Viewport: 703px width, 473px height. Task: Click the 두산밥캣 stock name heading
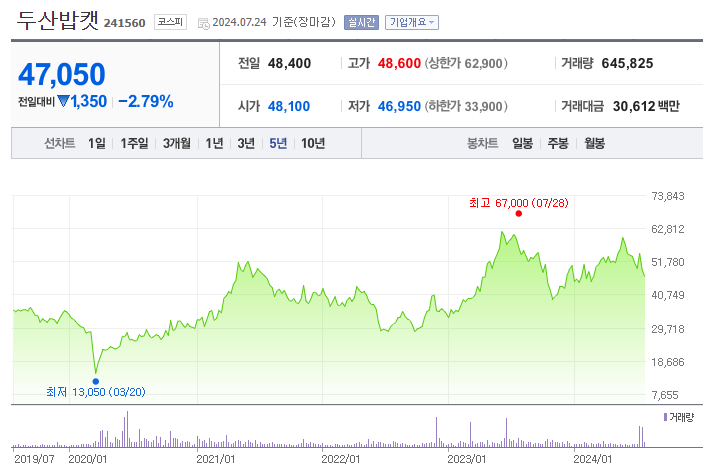(57, 21)
